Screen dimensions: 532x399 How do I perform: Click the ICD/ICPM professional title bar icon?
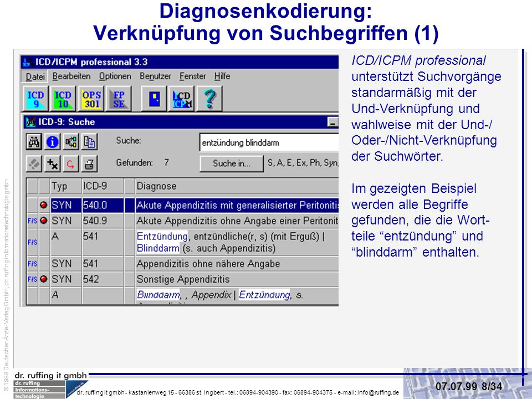(28, 62)
